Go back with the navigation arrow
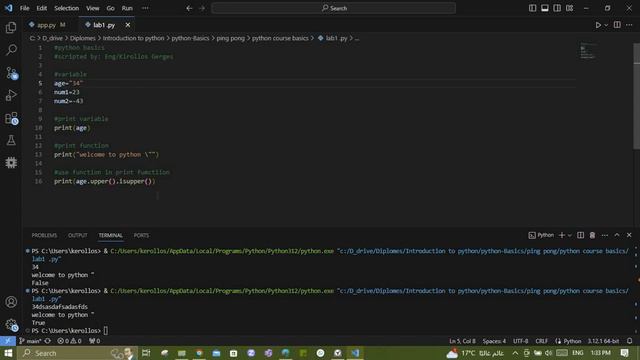 [189, 8]
